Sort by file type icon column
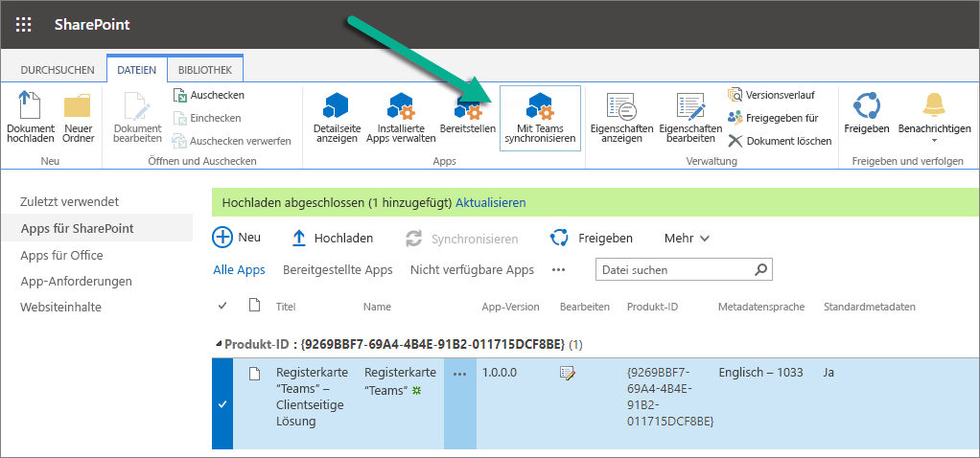Viewport: 980px width, 458px height. (254, 305)
